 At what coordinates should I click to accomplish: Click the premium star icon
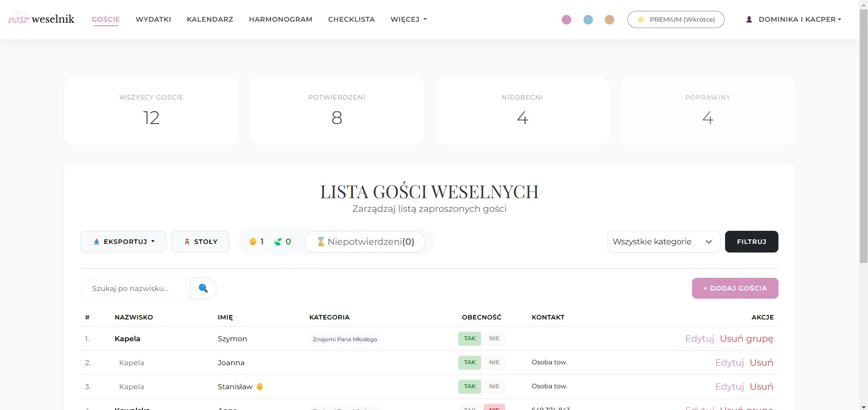point(641,19)
